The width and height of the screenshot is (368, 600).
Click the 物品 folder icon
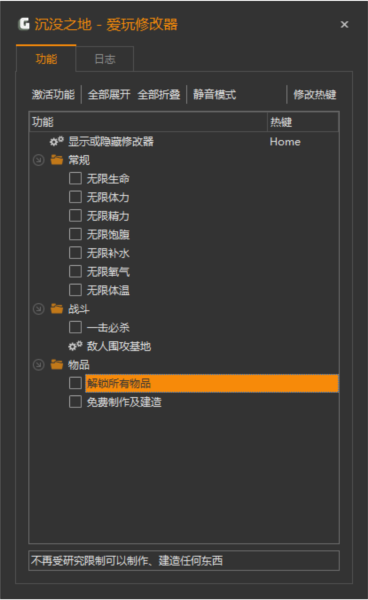(57, 365)
